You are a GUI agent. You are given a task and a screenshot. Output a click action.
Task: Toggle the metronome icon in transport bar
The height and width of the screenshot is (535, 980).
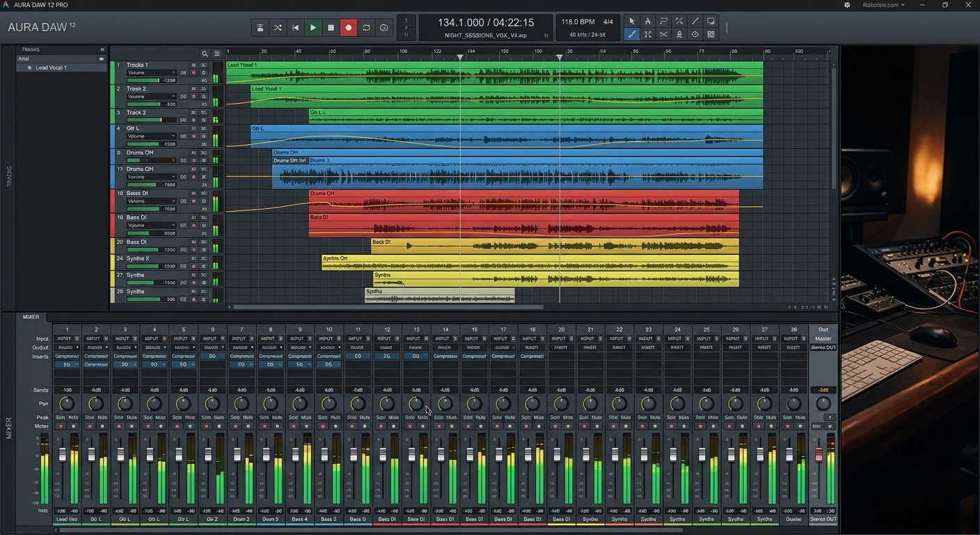pyautogui.click(x=384, y=28)
